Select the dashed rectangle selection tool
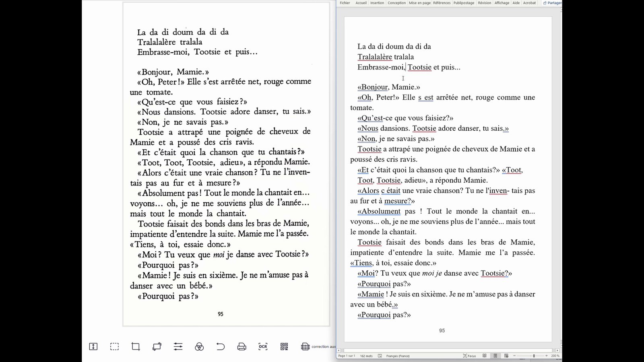 tap(115, 347)
